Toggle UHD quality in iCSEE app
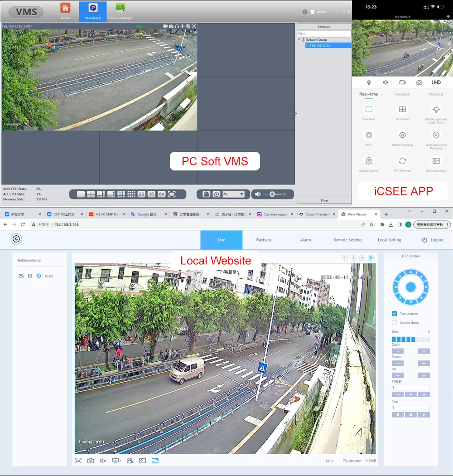Screen dimensions: 453x476 pyautogui.click(x=436, y=83)
